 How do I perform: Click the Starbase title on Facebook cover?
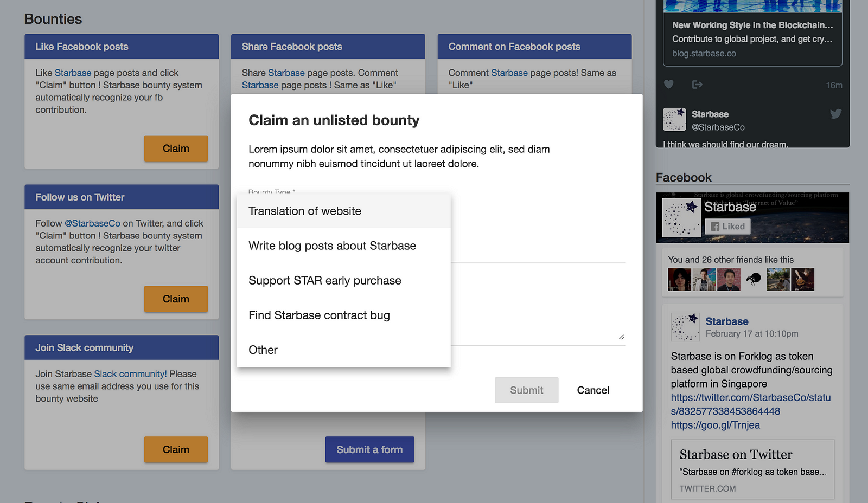730,207
